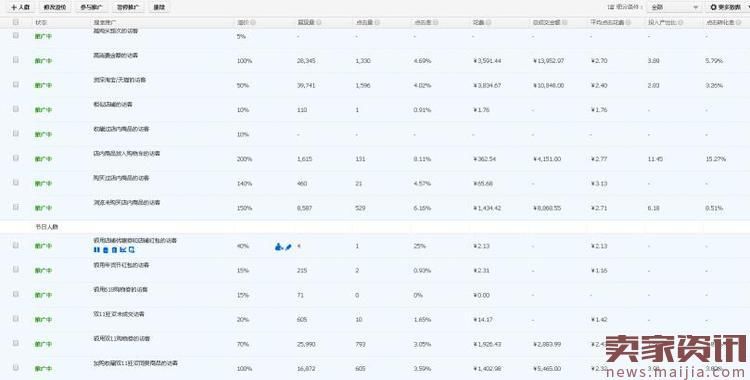This screenshot has height=380, width=750.
Task: Toggle the select-all checkbox in the table header
Action: coord(16,22)
